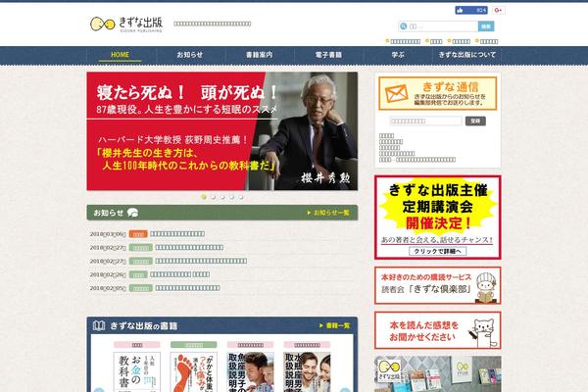Open the 定期講演会 開催決定 banner
The image size is (588, 392).
438,218
